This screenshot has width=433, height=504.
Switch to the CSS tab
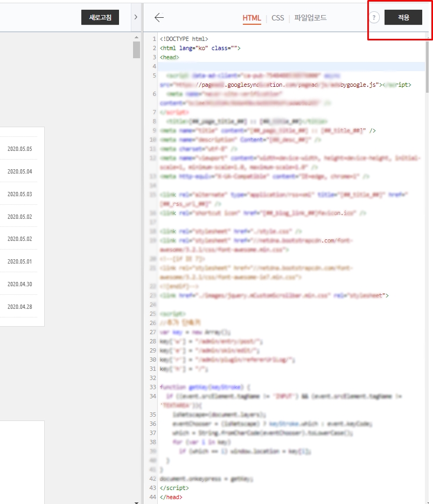(278, 18)
